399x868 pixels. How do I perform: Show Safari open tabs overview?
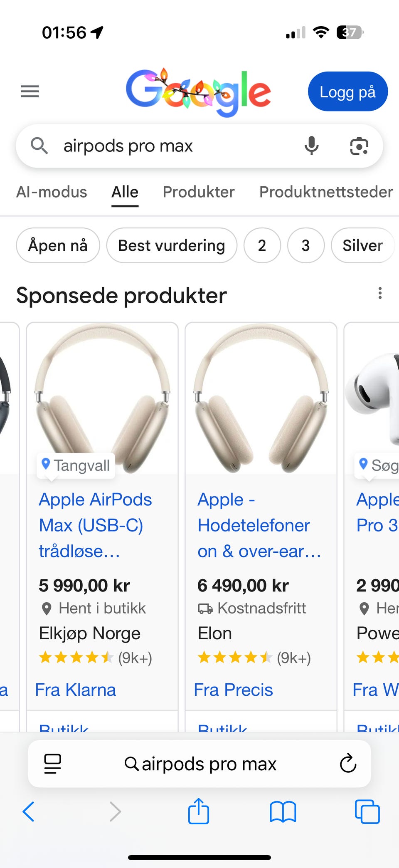pos(367,811)
